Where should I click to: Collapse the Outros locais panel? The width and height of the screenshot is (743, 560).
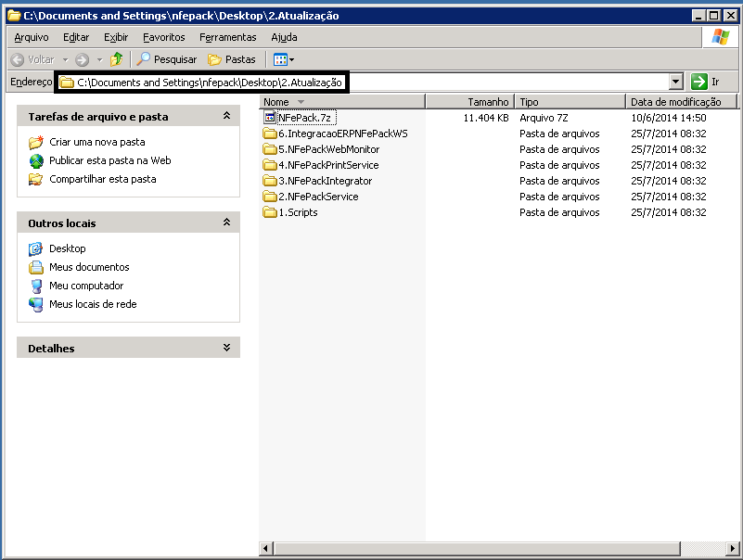pyautogui.click(x=226, y=223)
